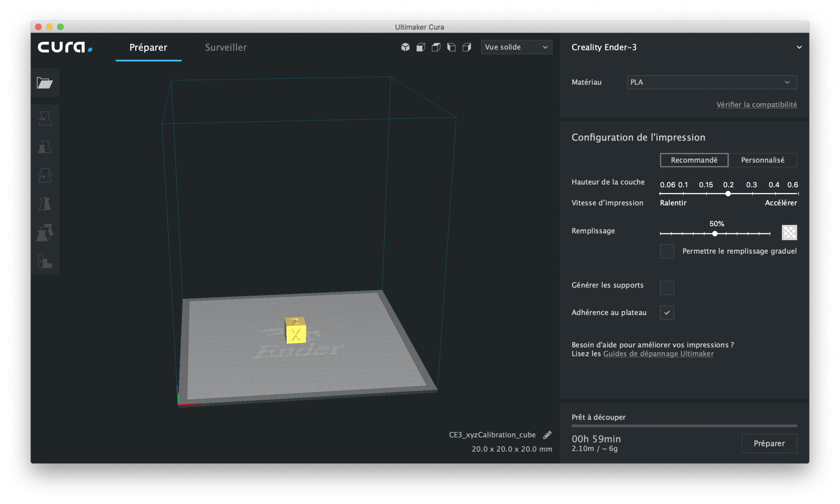Image resolution: width=840 pixels, height=504 pixels.
Task: Select the Per Model Settings tool
Action: [45, 232]
